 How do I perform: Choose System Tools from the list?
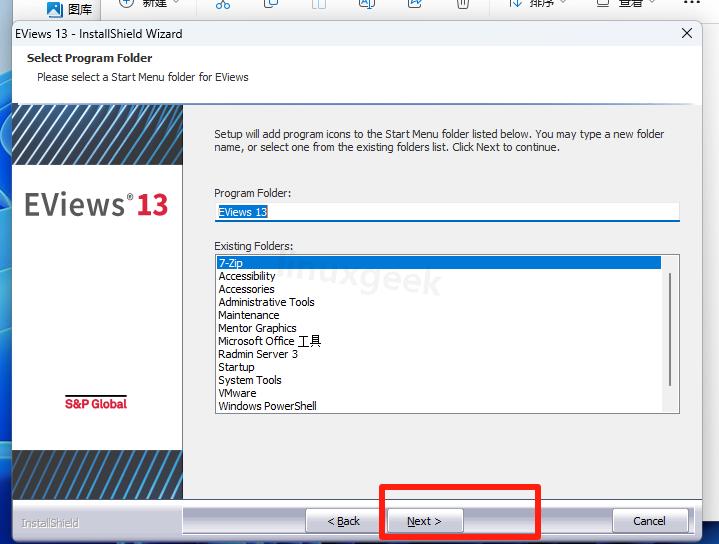(x=250, y=380)
